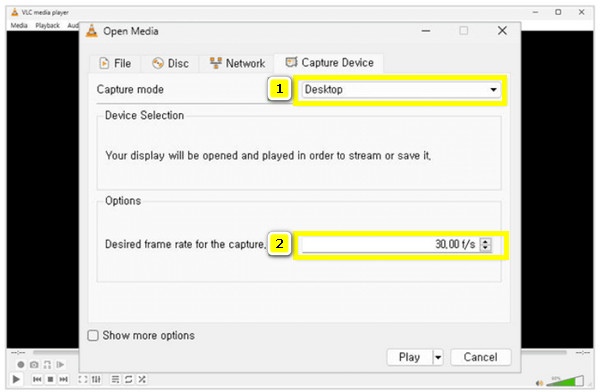600x392 pixels.
Task: Toggle shuffle random playback icon
Action: (142, 379)
